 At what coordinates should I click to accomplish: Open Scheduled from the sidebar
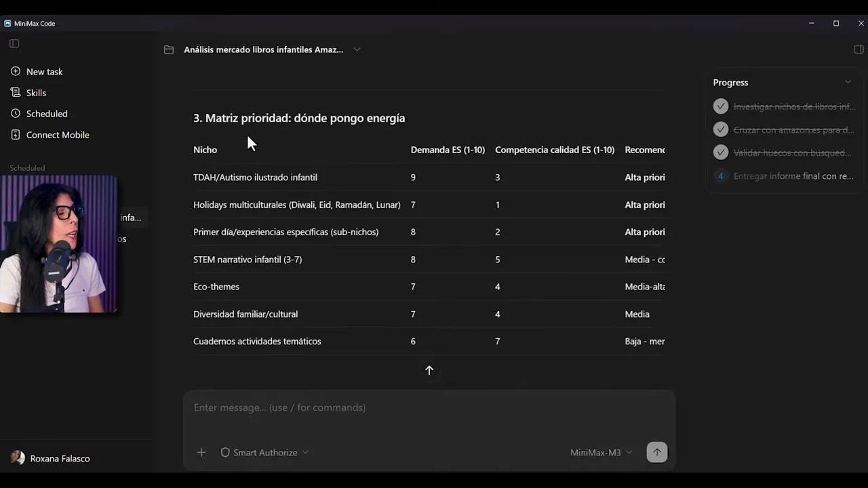(47, 113)
